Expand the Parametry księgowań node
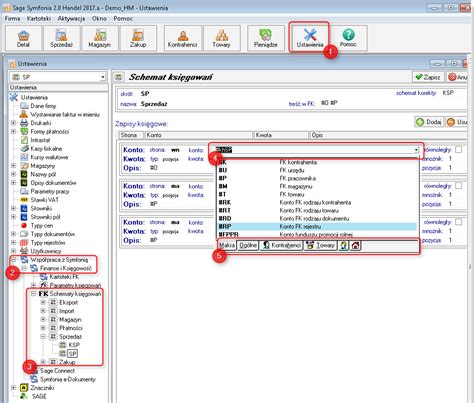 [x=33, y=285]
